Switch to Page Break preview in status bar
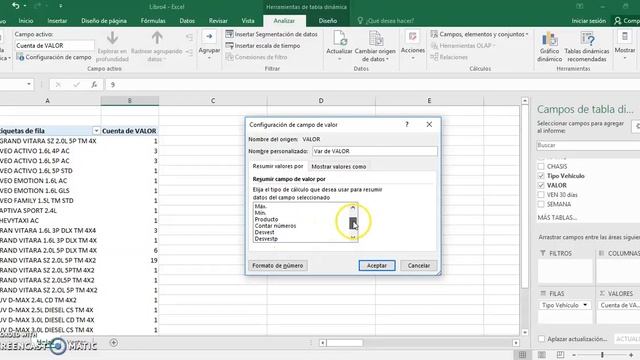Viewport: 640px width, 360px height. coord(560,355)
